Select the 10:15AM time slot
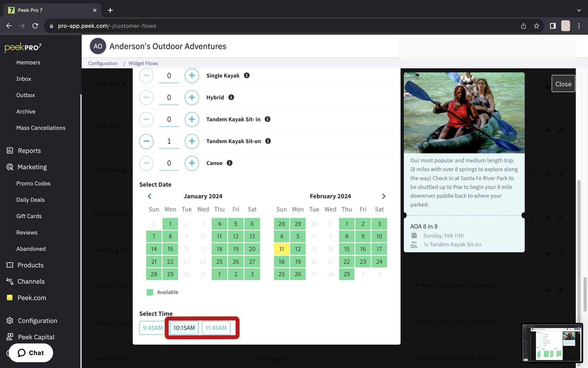 (x=184, y=328)
